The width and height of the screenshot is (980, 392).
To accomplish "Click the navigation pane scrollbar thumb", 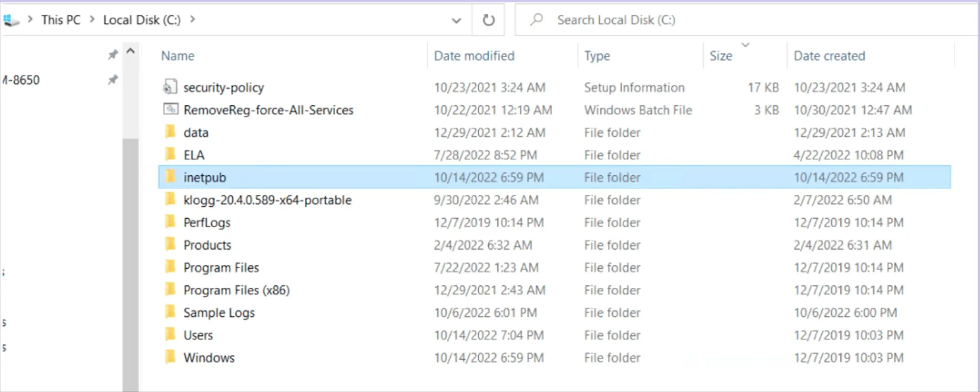I will pos(130,264).
